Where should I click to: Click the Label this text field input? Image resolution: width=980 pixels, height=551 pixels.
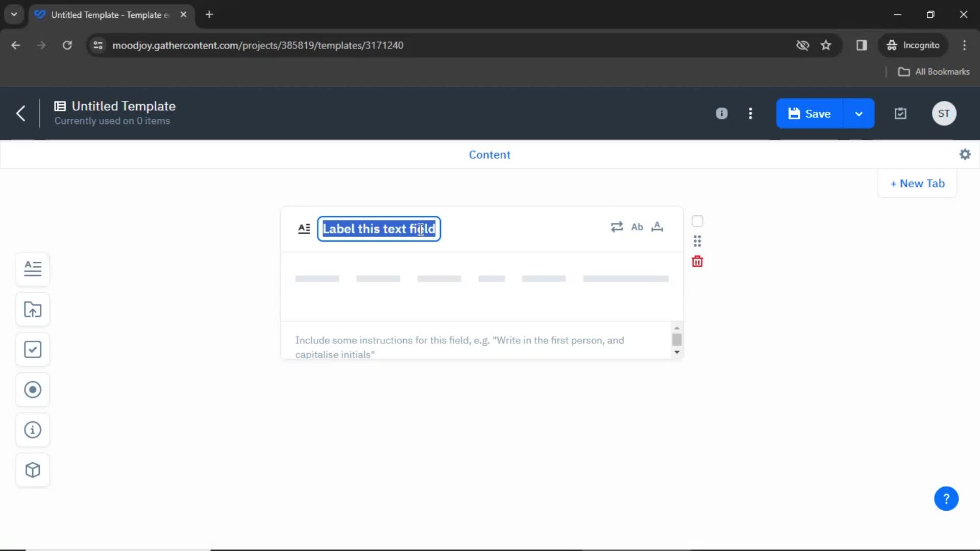point(378,229)
